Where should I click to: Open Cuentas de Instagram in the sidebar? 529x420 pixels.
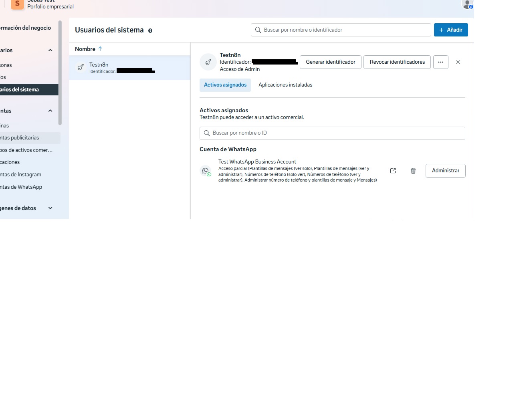pos(21,175)
